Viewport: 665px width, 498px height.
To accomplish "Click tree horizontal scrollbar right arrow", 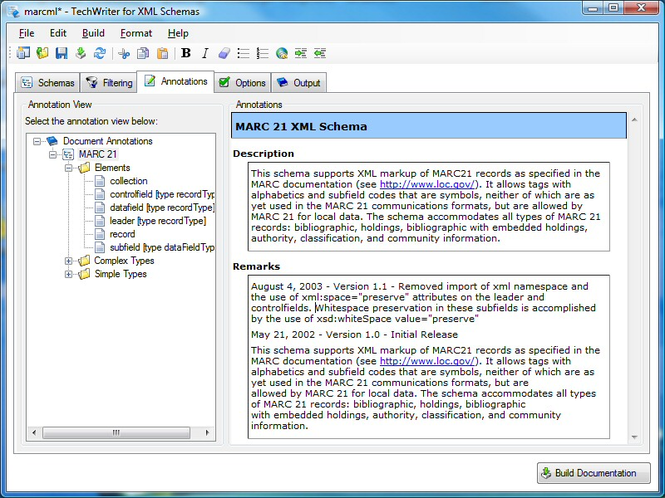I will pyautogui.click(x=207, y=433).
